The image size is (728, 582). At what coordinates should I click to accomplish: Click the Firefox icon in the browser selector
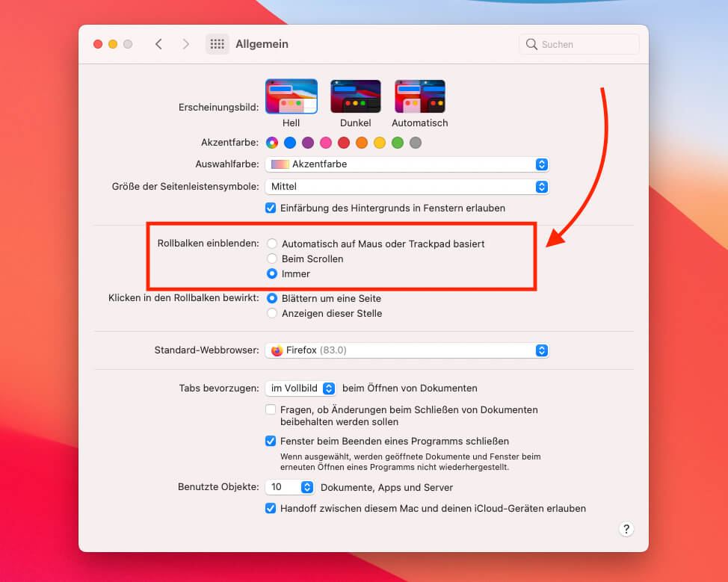(x=276, y=350)
